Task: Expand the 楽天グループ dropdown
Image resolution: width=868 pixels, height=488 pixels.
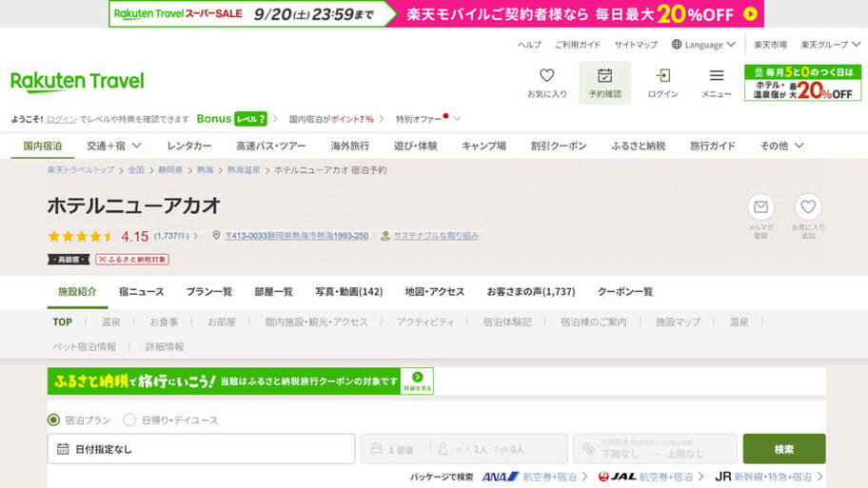Action: pyautogui.click(x=856, y=45)
